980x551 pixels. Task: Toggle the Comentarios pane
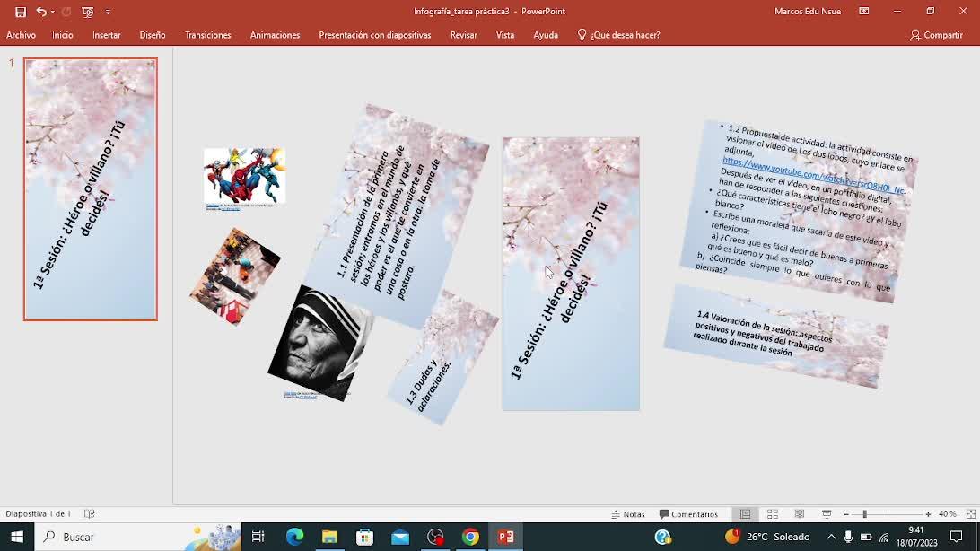(688, 514)
